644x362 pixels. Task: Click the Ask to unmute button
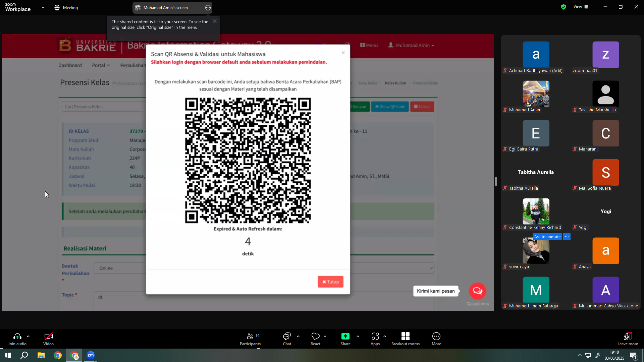[547, 237]
